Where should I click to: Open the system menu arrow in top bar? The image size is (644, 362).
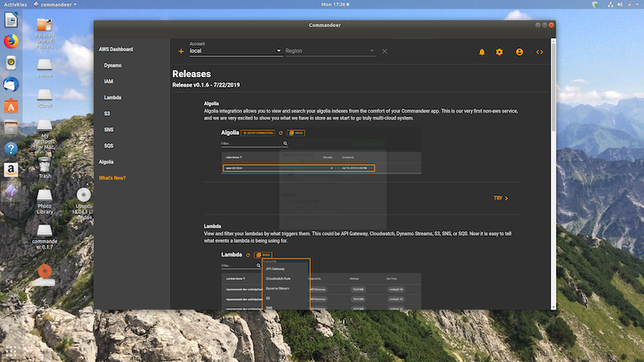point(638,5)
